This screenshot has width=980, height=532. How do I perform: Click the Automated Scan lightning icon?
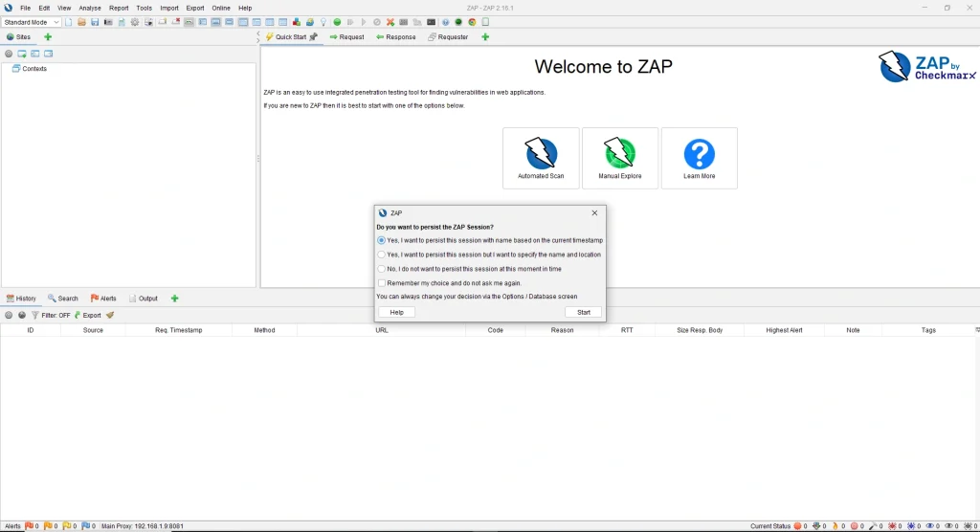coord(541,153)
